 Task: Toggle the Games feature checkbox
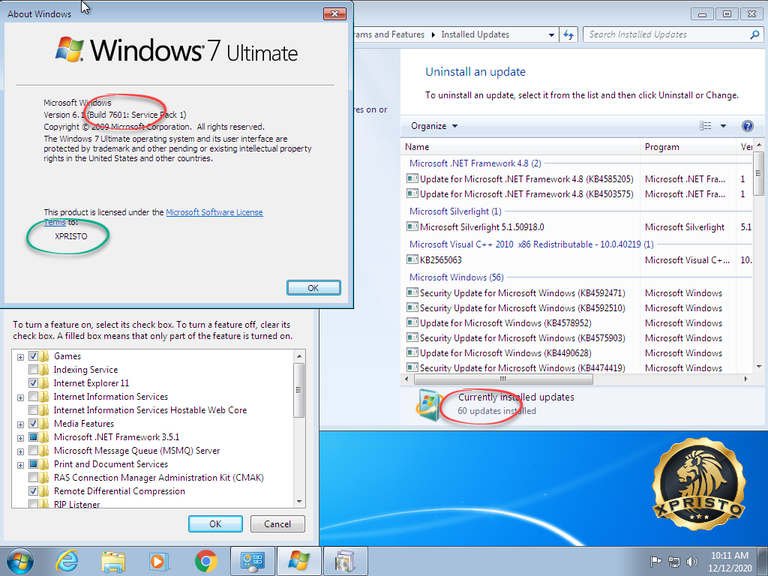point(33,356)
